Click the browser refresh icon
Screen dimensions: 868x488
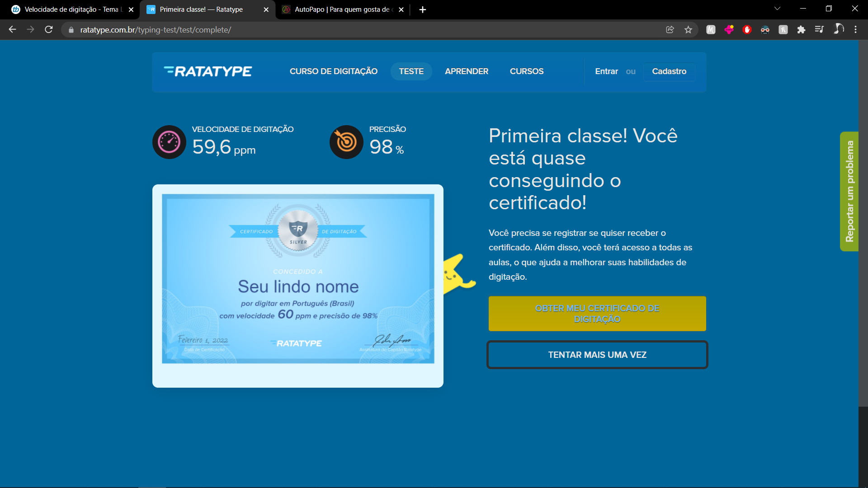[x=50, y=30]
